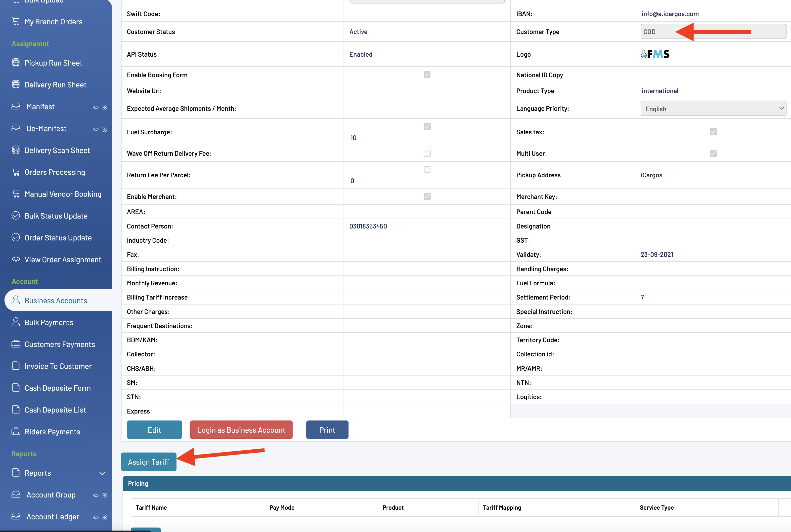
Task: Click the Pickup Run Sheet bus icon
Action: [16, 63]
